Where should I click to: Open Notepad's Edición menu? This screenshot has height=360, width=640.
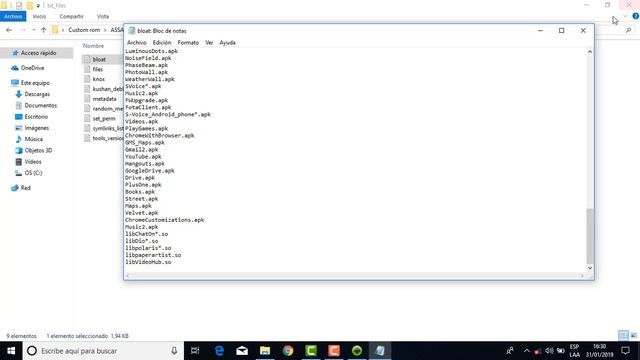click(x=162, y=42)
